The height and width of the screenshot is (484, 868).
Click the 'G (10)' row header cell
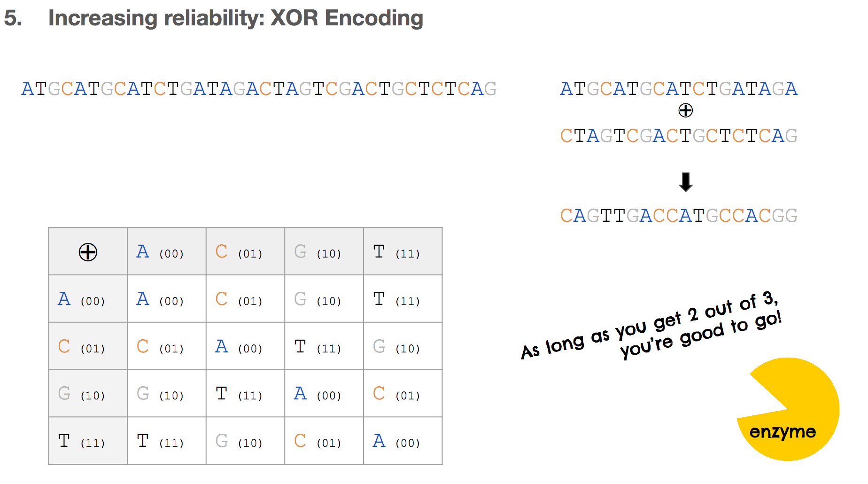coord(88,393)
